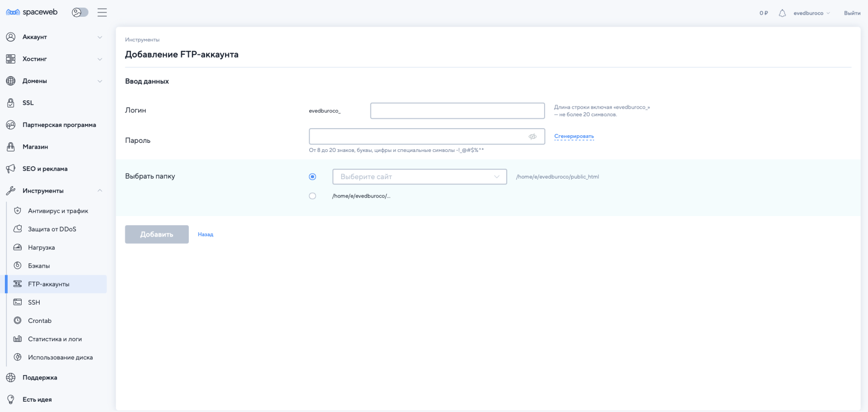Toggle the theme switch in header
Image resolution: width=868 pixels, height=412 pixels.
point(80,12)
